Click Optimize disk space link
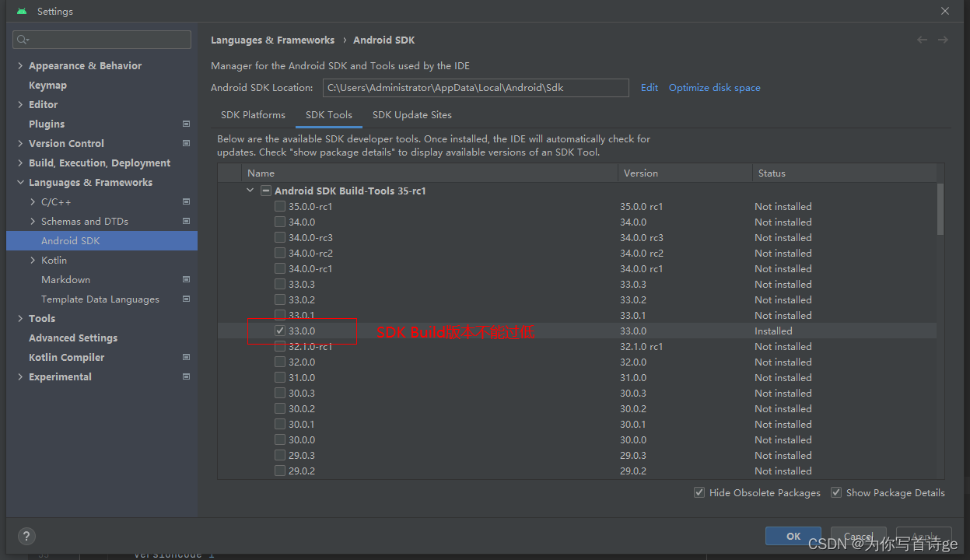The height and width of the screenshot is (560, 970). point(715,87)
